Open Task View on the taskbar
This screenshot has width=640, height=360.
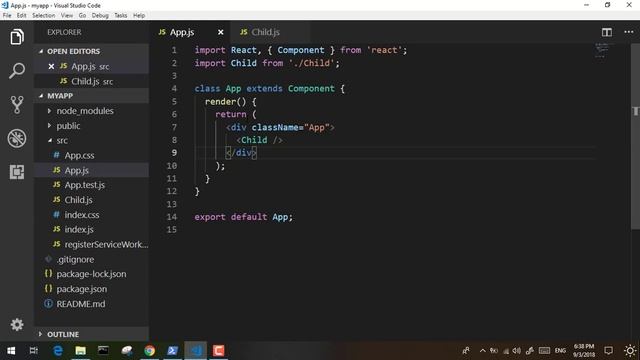tap(33, 351)
